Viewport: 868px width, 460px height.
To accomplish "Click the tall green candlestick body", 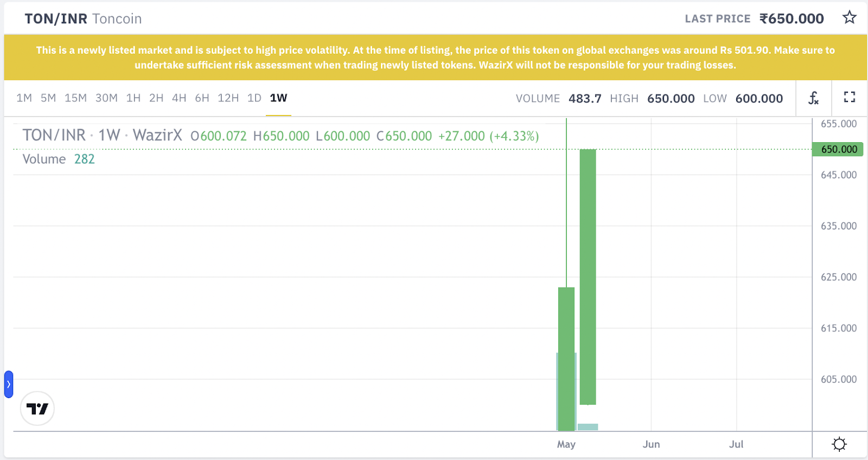I will pos(588,277).
